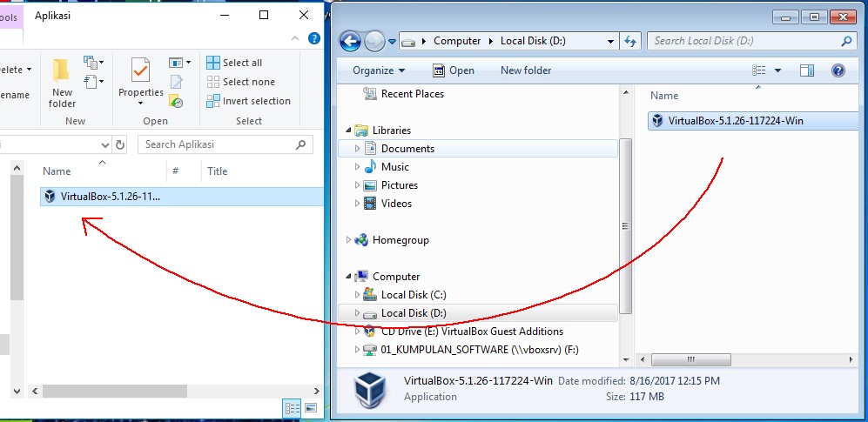The height and width of the screenshot is (422, 868).
Task: Select VirtualBox-5.1.26-11... file in Aplikasi window
Action: (182, 197)
